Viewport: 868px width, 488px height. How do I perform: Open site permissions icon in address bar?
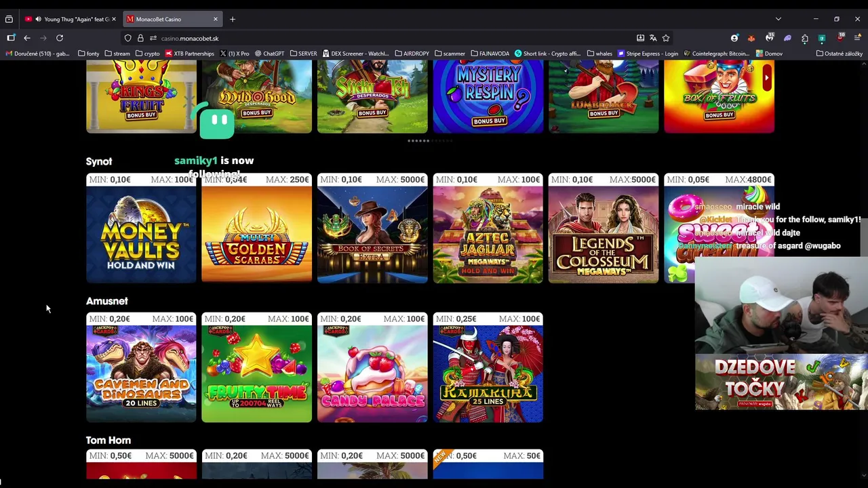[x=153, y=38]
